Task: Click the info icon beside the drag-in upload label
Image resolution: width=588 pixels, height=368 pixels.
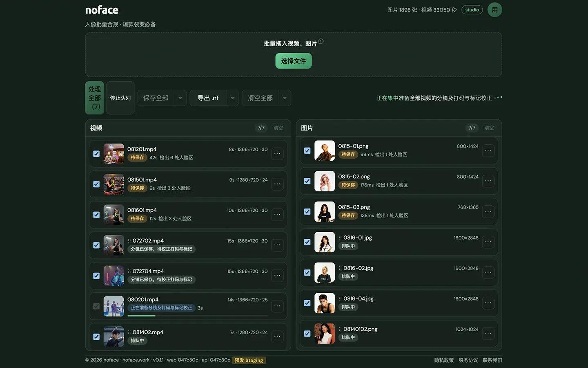Action: (321, 41)
